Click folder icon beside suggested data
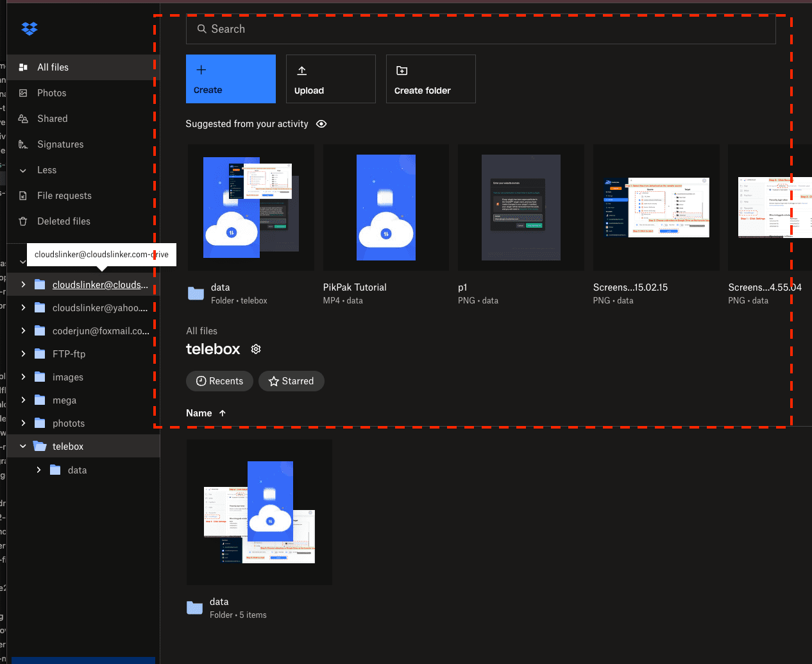The width and height of the screenshot is (812, 664). [196, 293]
